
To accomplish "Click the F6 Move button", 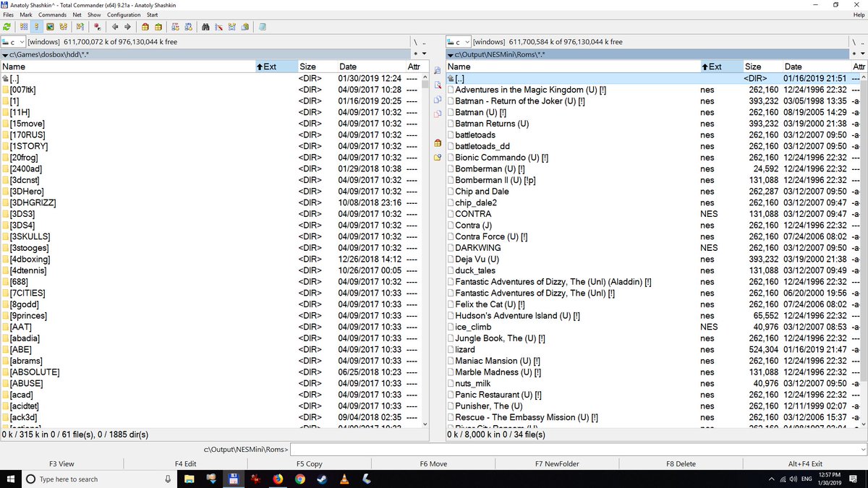I will pos(433,464).
